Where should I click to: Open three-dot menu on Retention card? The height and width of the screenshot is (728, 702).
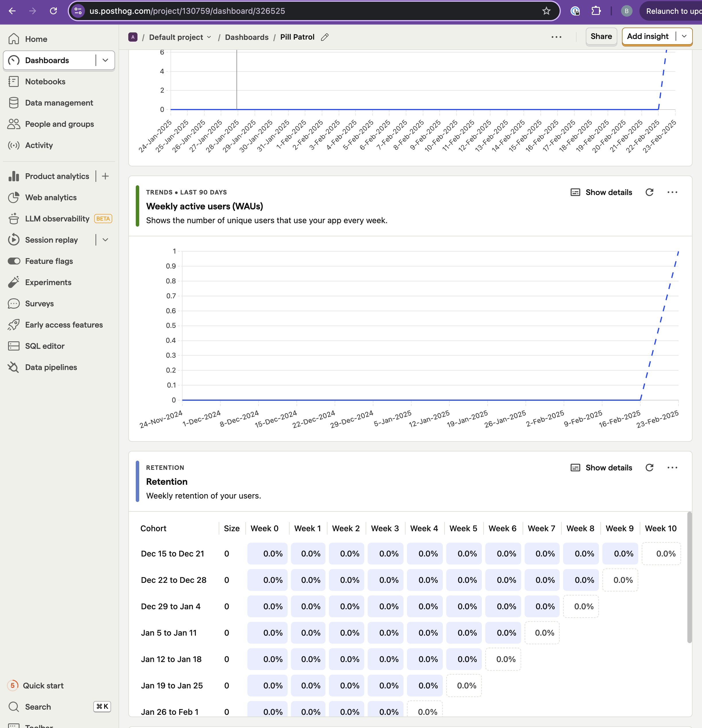[672, 468]
